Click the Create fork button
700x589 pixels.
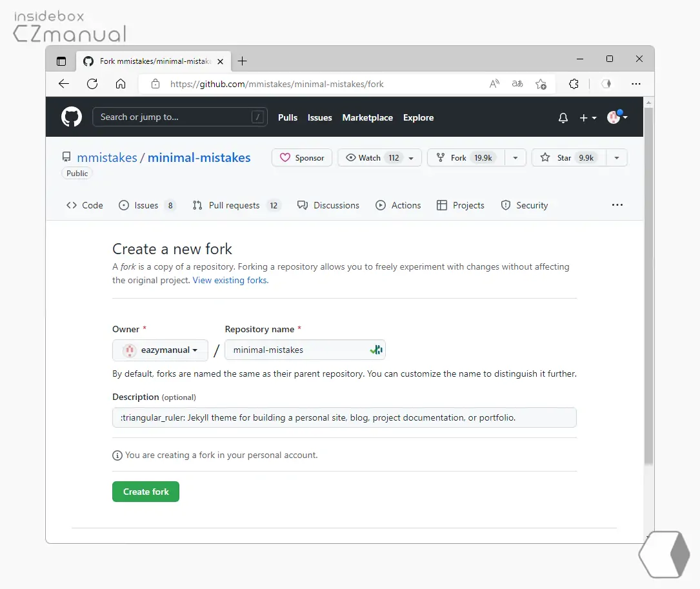(146, 492)
